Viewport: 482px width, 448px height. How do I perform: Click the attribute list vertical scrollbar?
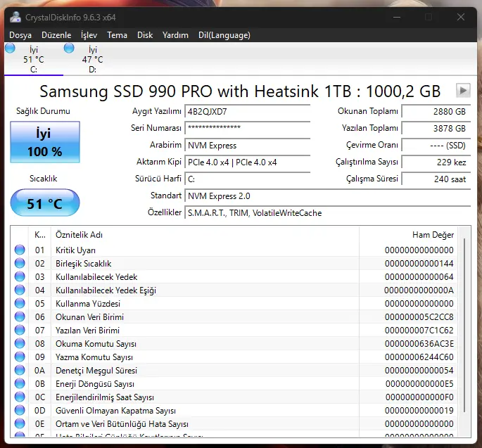(x=464, y=325)
